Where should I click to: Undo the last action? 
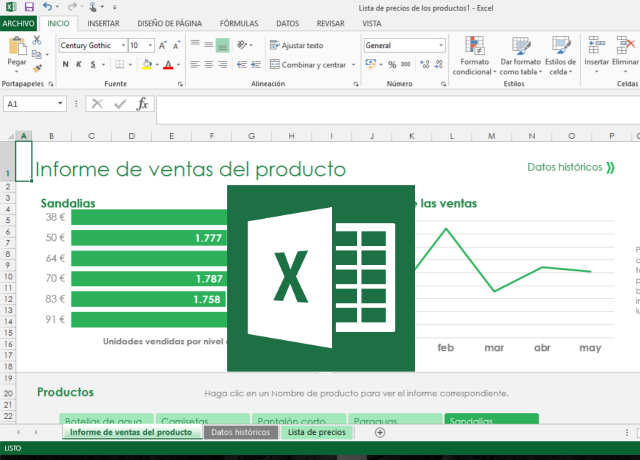(48, 7)
